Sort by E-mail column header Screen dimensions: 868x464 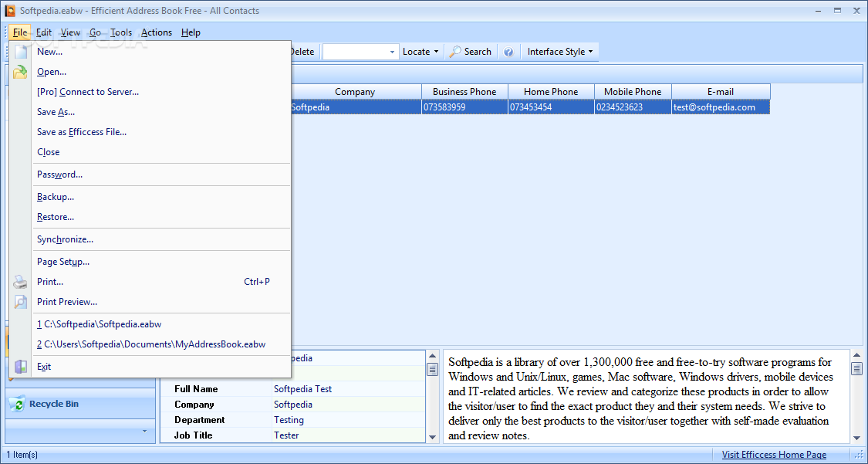721,91
